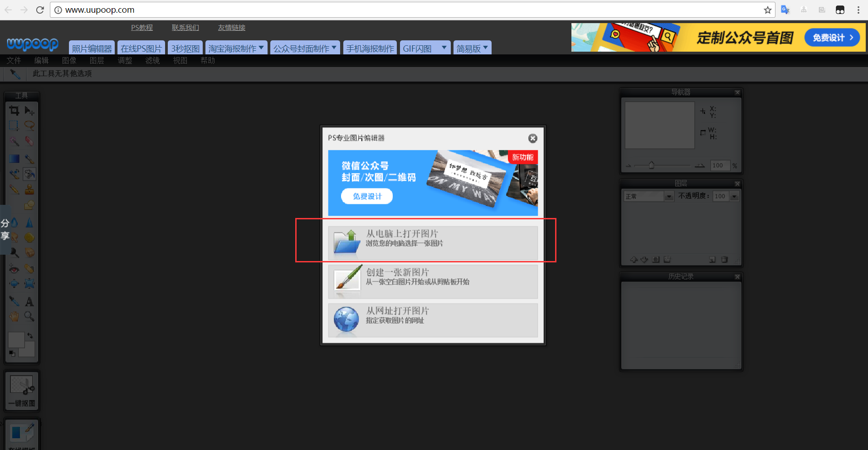Image resolution: width=868 pixels, height=450 pixels.
Task: Select the Blur droplet tool
Action: pos(14,222)
